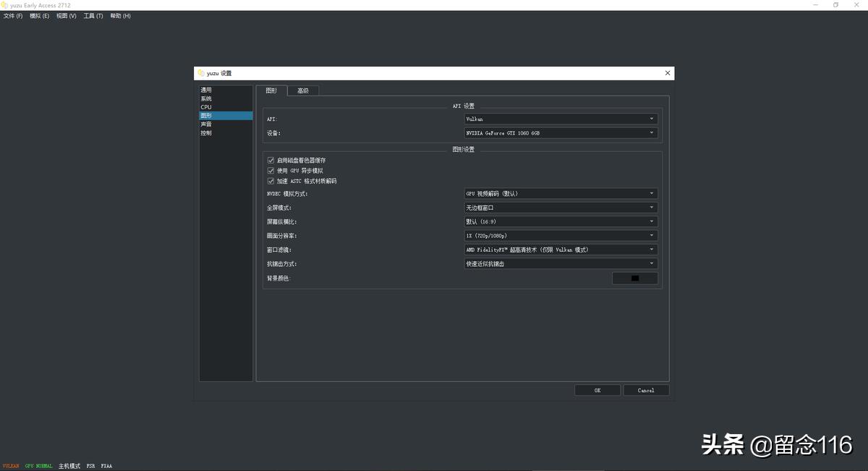Enable or disable 启用磁盘着色器缓存 checkbox
868x471 pixels.
tap(271, 160)
